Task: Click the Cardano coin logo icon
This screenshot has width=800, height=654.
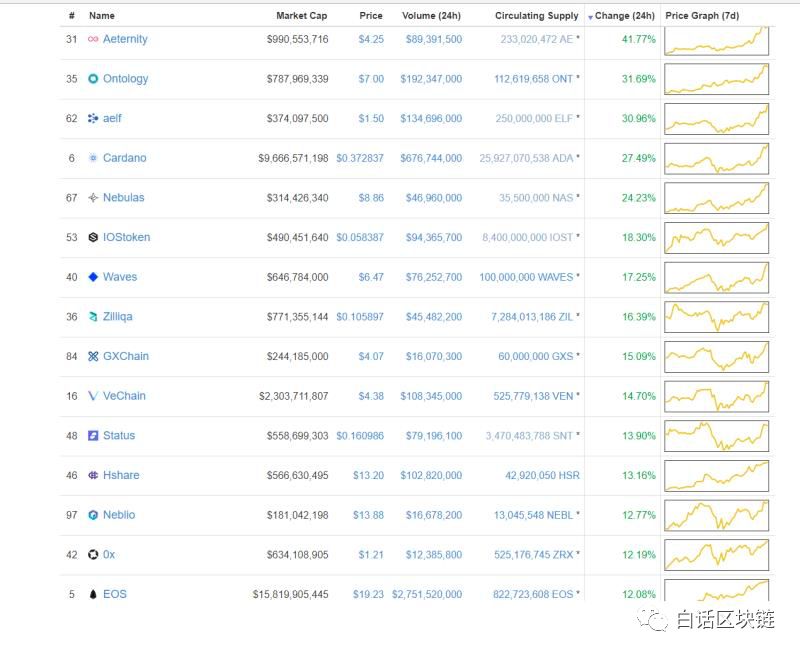Action: (x=93, y=158)
